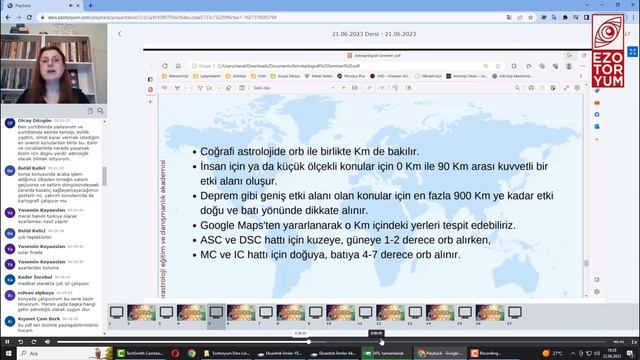Collapse the side panel with the left chevron
This screenshot has height=360, width=640.
(120, 34)
